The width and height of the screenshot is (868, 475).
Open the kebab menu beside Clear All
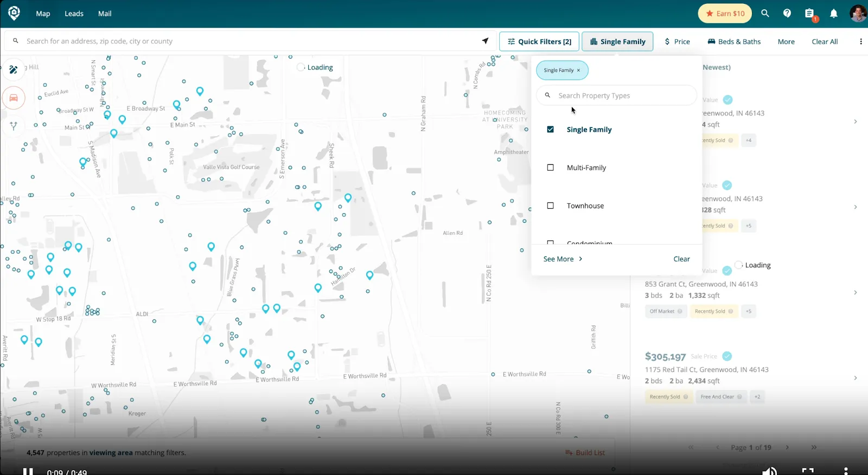[860, 42]
